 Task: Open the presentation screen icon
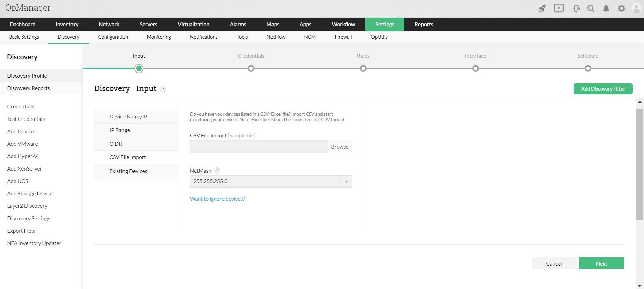[x=559, y=8]
